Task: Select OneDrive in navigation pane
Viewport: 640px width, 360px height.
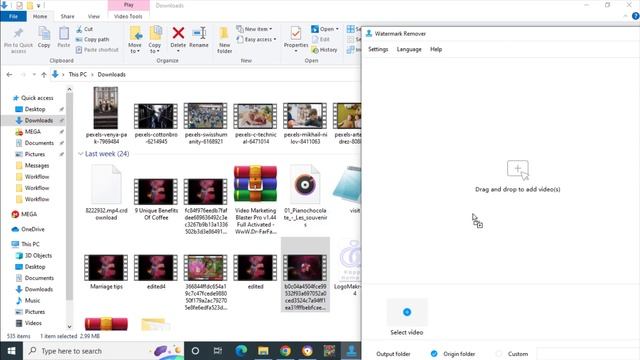Action: tap(33, 229)
